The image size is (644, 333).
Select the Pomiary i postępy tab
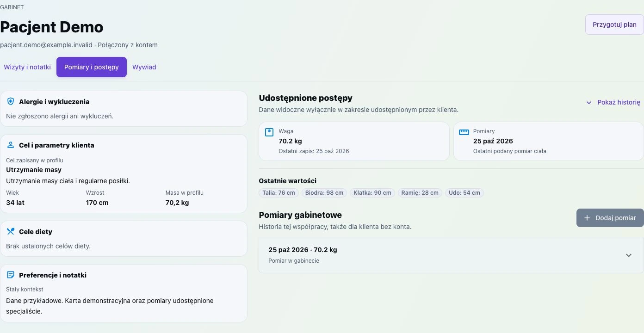92,67
